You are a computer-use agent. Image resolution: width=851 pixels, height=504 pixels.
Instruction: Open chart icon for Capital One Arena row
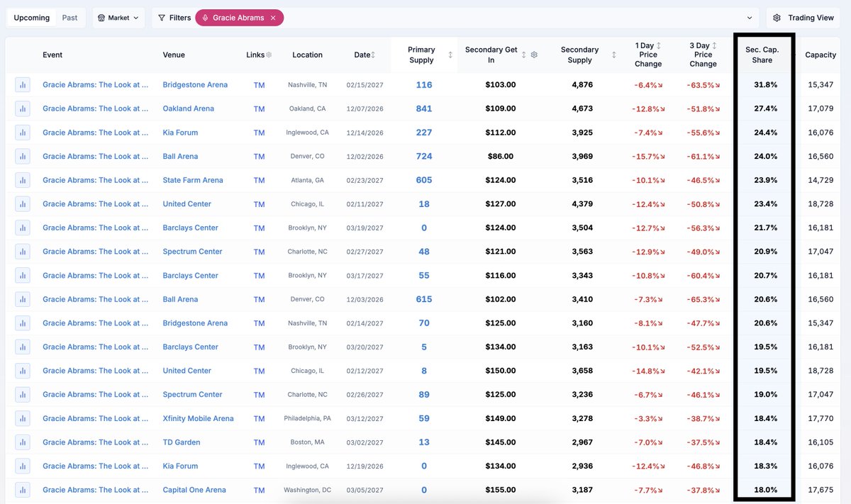tap(23, 490)
